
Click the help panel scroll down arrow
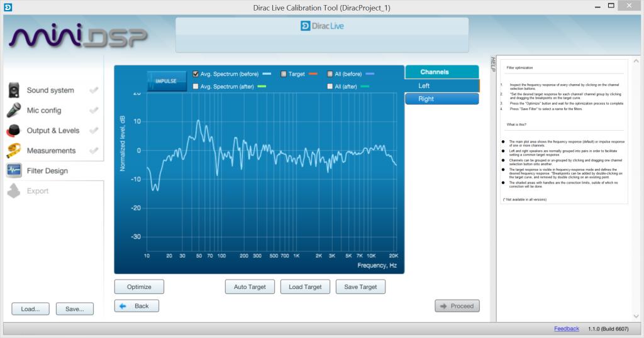[636, 316]
